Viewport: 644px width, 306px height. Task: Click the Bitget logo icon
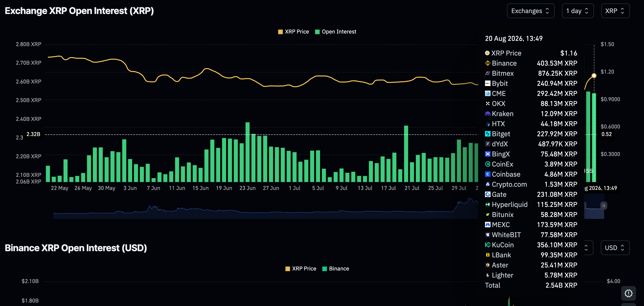point(488,134)
